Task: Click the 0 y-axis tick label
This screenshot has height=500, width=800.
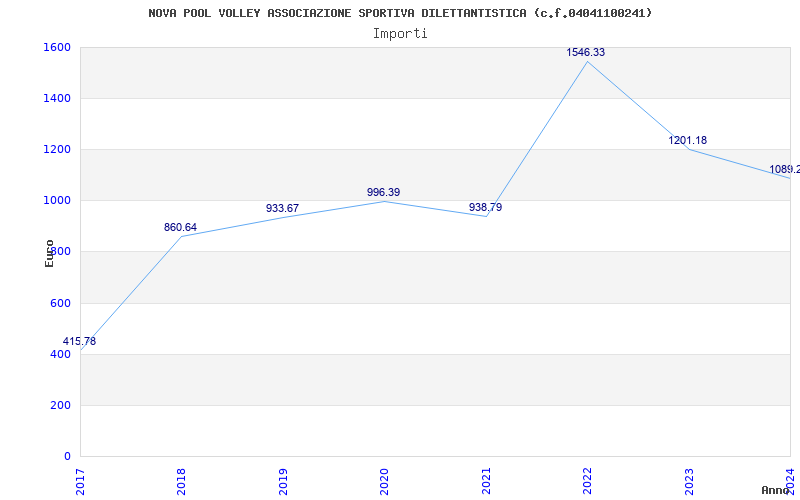Action: click(x=67, y=456)
